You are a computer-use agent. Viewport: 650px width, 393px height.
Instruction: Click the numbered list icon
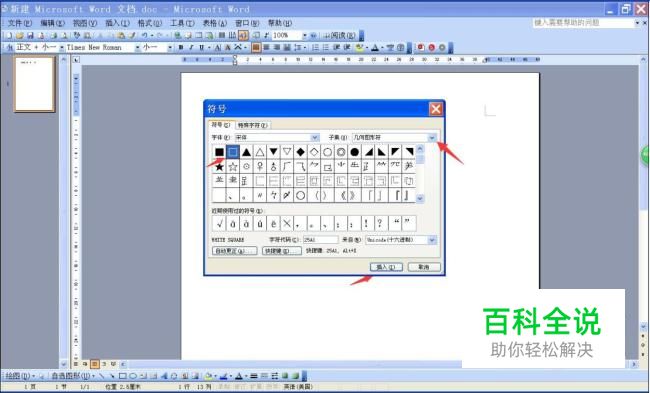[x=315, y=48]
